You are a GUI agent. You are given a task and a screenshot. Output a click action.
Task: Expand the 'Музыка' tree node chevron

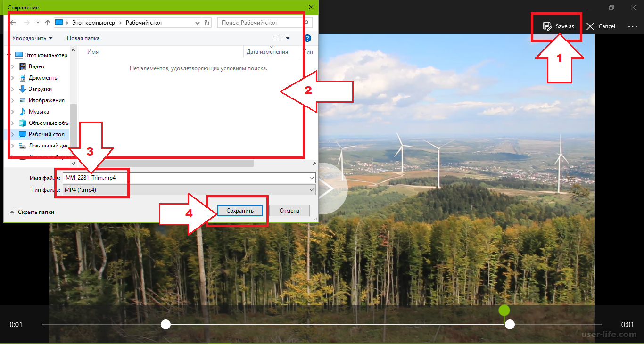pyautogui.click(x=13, y=112)
